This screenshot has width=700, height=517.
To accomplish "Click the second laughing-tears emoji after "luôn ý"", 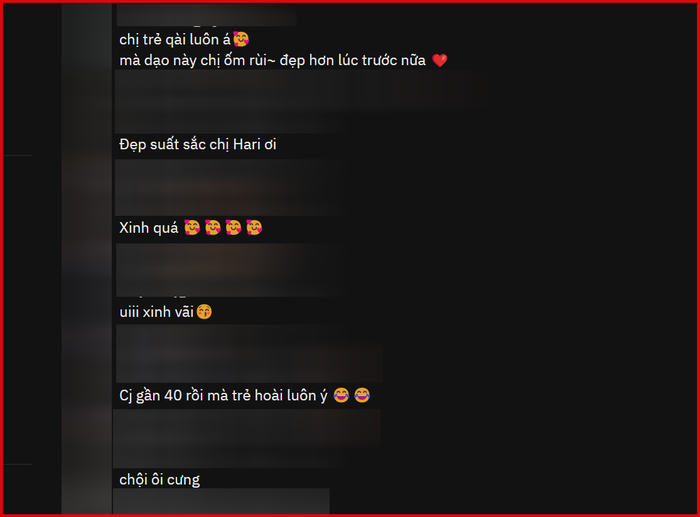I will click(362, 395).
